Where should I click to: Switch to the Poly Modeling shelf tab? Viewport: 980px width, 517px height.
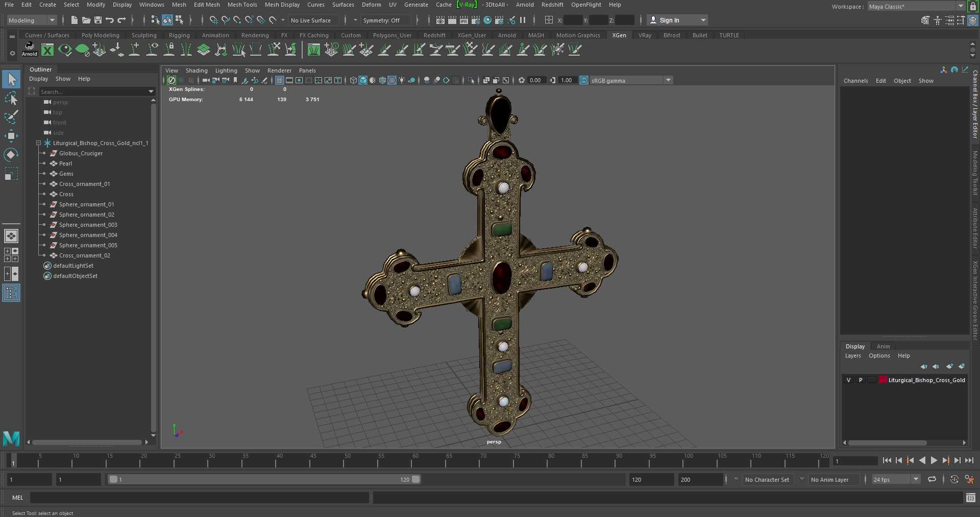point(100,35)
